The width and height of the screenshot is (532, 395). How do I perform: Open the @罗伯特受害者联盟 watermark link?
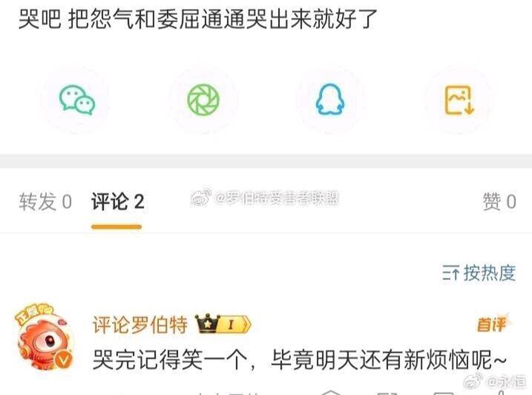(276, 198)
